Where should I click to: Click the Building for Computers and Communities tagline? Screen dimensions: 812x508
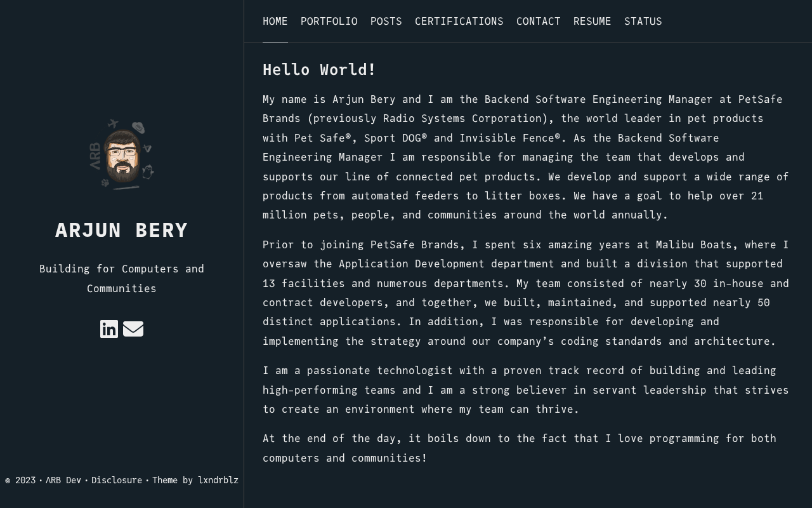tap(122, 279)
